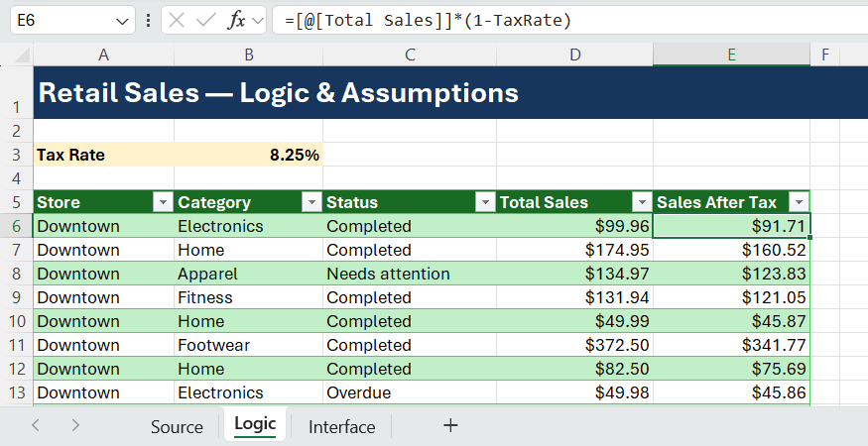868x446 pixels.
Task: Add a new sheet with plus icon
Action: [450, 425]
